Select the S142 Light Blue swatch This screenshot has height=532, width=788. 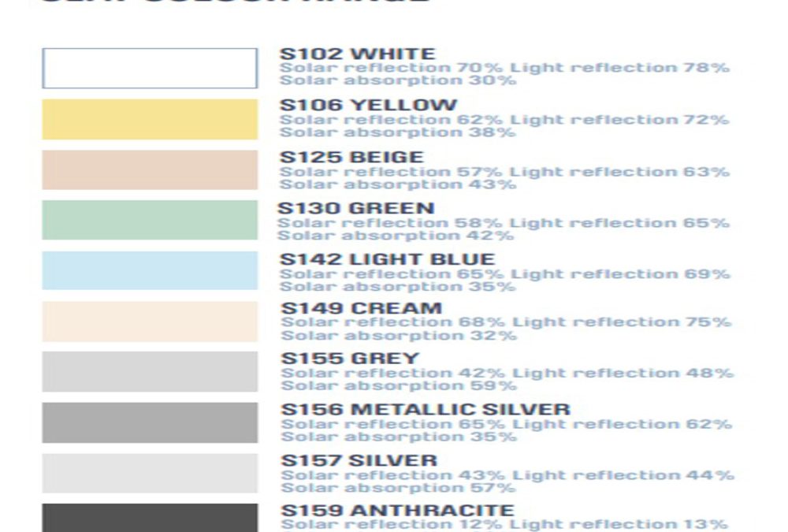tap(150, 270)
